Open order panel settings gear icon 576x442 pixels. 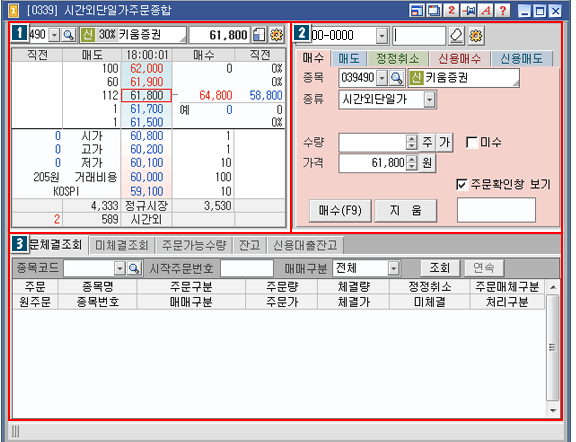click(476, 36)
